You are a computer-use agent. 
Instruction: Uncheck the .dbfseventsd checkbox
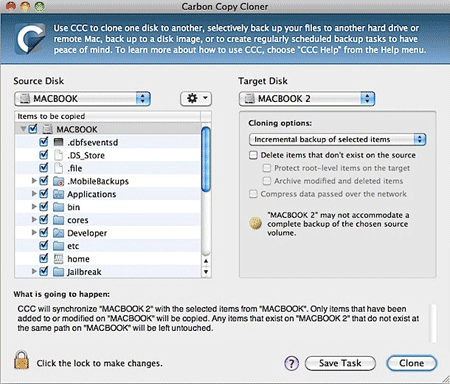(x=43, y=142)
